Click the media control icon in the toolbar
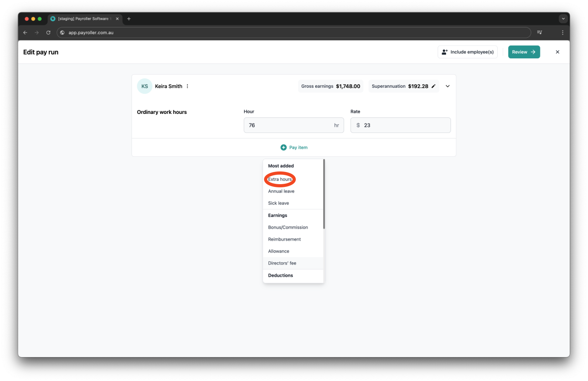This screenshot has width=588, height=381. pyautogui.click(x=539, y=33)
